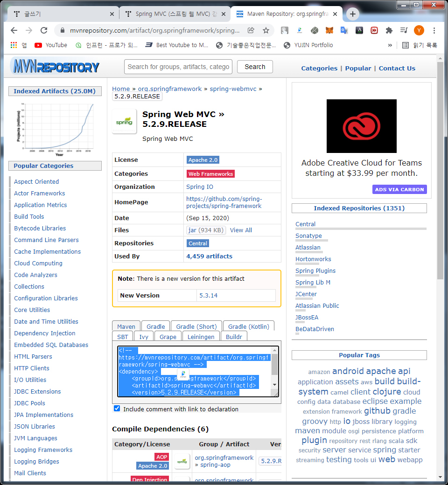Image resolution: width=448 pixels, height=485 pixels.
Task: Open a new browser tab
Action: (353, 14)
